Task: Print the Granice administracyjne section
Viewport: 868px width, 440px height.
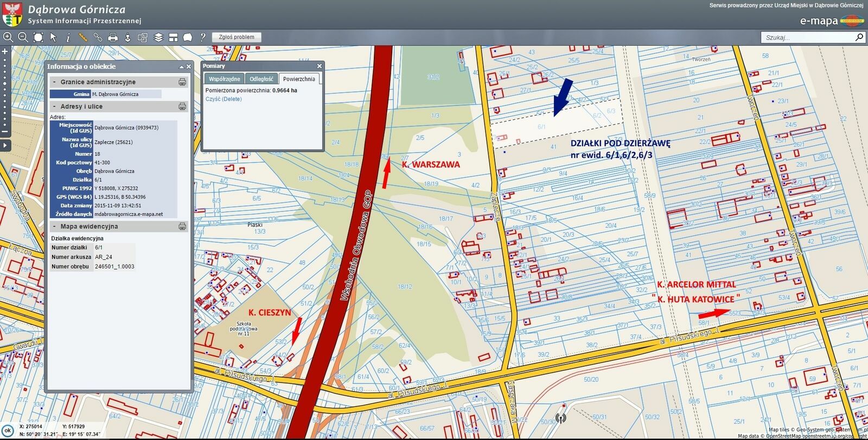Action: [x=182, y=82]
